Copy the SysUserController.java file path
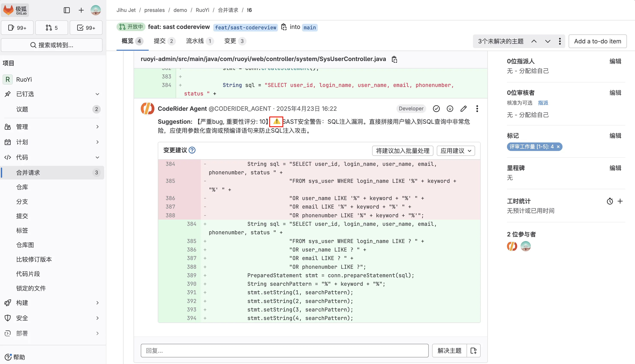Viewport: 635px width, 364px height. 394,59
